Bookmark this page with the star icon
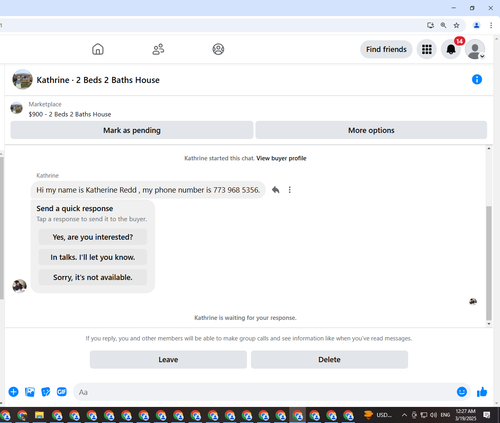This screenshot has width=500, height=423. [456, 25]
